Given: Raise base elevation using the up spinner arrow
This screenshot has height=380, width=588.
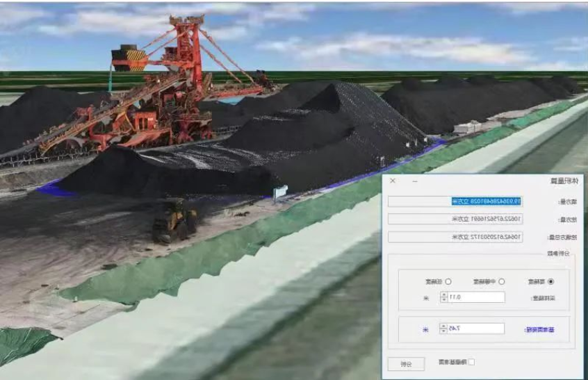Looking at the screenshot, I should (x=443, y=326).
